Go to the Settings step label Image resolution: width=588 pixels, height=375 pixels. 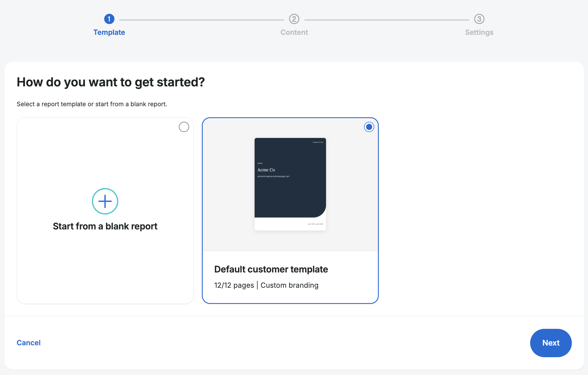point(479,32)
